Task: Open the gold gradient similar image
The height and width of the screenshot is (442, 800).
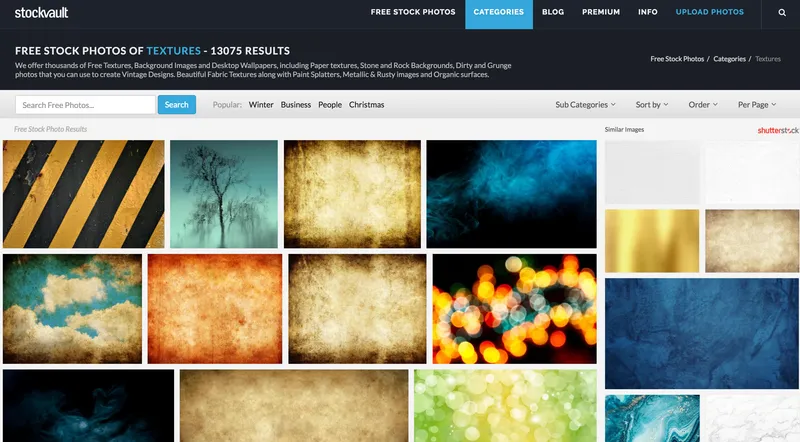Action: coord(652,240)
